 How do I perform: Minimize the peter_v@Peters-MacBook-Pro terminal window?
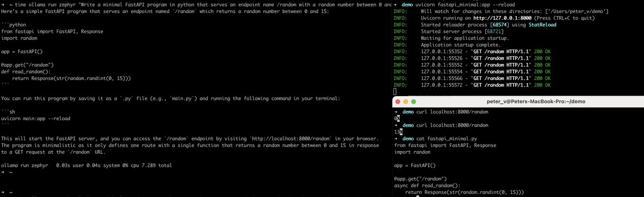[406, 101]
